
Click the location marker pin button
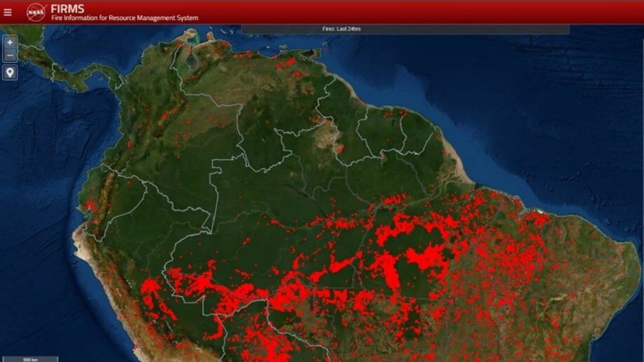click(10, 72)
